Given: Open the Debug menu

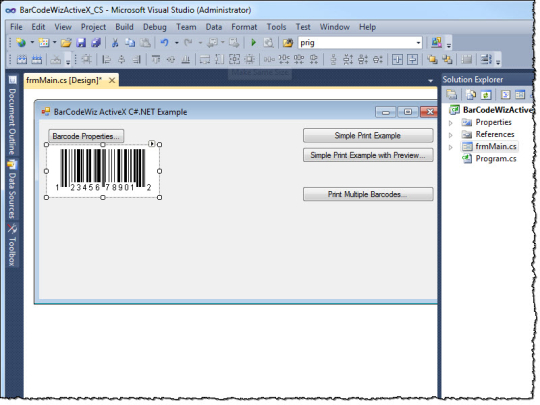Looking at the screenshot, I should [x=155, y=27].
